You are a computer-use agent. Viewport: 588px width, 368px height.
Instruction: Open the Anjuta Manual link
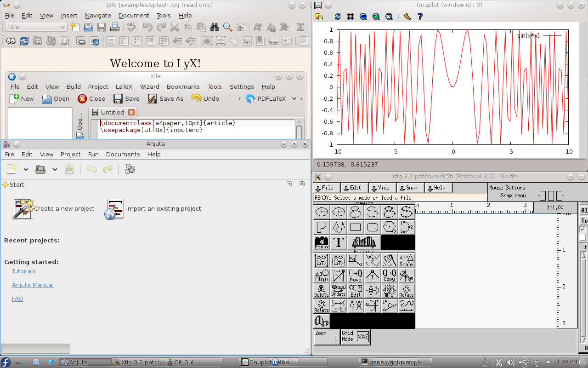[x=33, y=285]
